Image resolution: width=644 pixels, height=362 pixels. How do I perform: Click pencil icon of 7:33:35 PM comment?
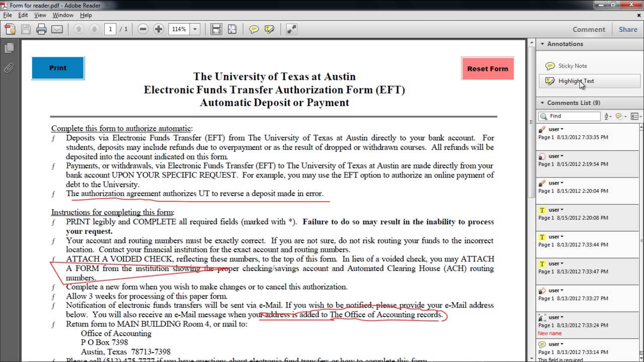click(x=542, y=129)
